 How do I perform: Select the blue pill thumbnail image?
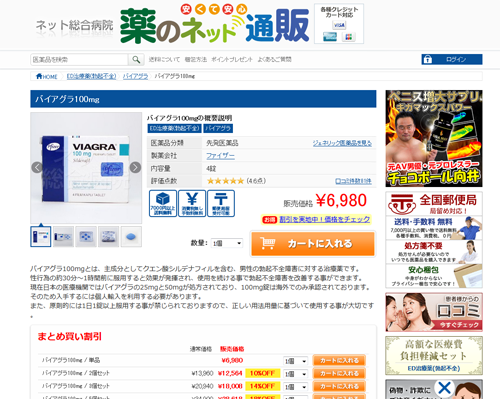point(131,237)
